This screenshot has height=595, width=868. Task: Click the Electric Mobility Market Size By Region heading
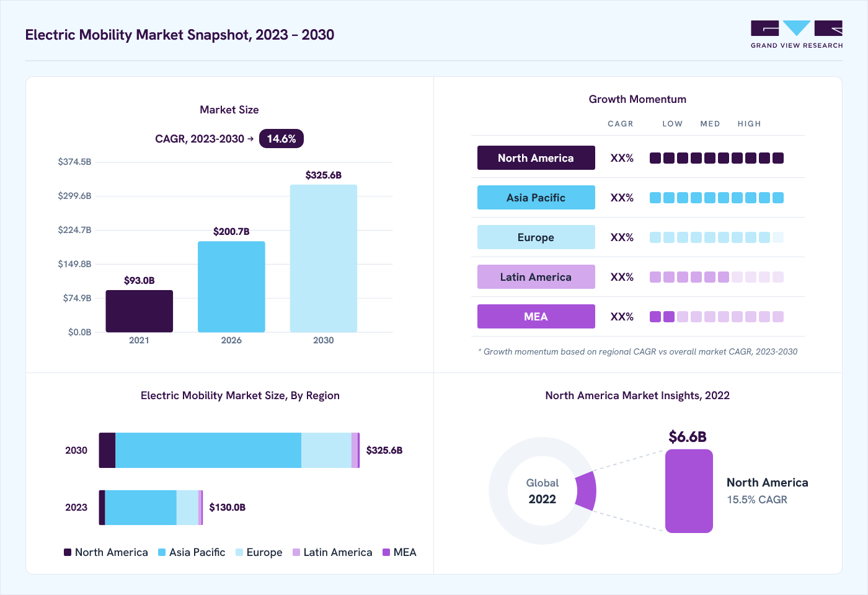[x=240, y=395]
